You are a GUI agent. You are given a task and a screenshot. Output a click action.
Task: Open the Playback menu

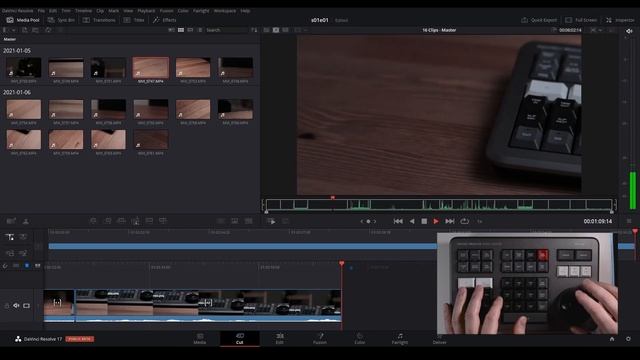(146, 11)
